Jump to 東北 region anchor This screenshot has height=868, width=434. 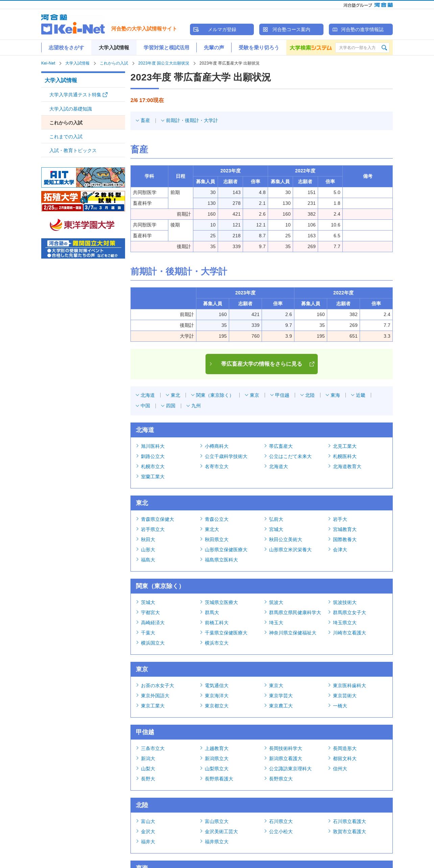(173, 395)
